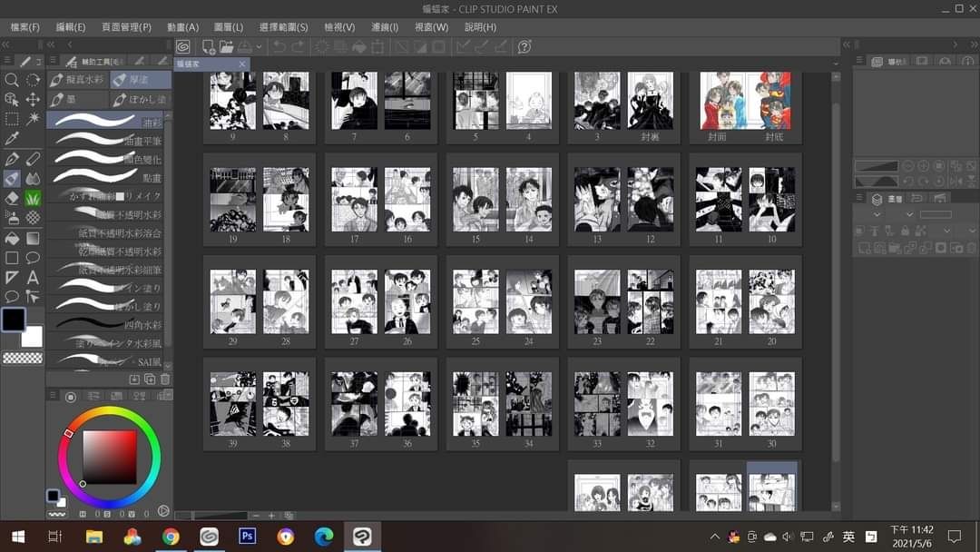Click the Redo arrow in the command bar

pyautogui.click(x=299, y=47)
